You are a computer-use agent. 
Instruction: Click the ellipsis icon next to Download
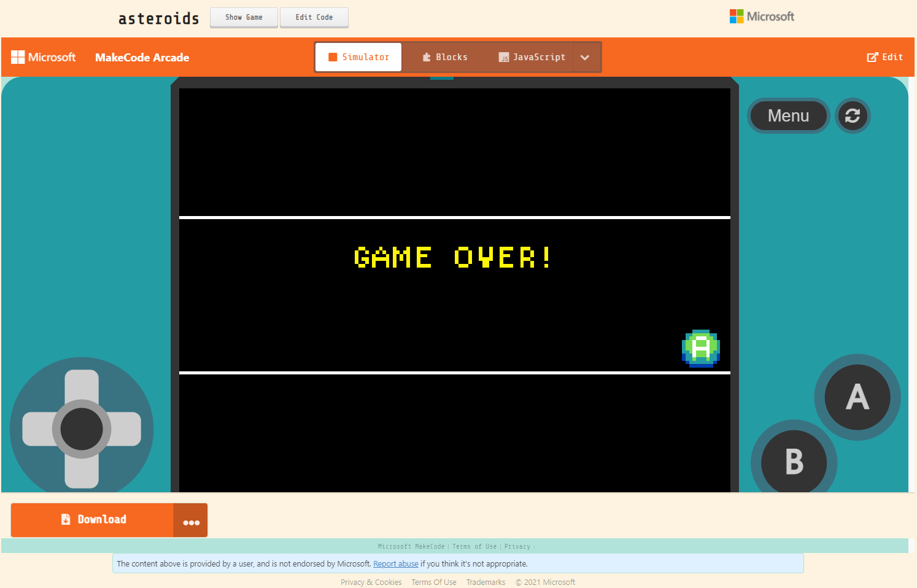(191, 521)
